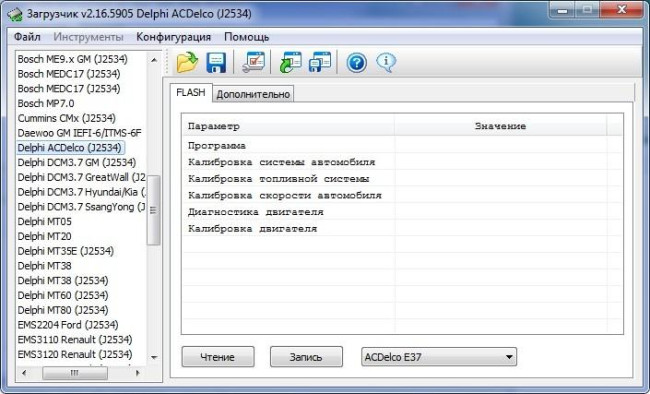Image resolution: width=650 pixels, height=394 pixels.
Task: Click the application icon in title bar
Action: coord(15,14)
